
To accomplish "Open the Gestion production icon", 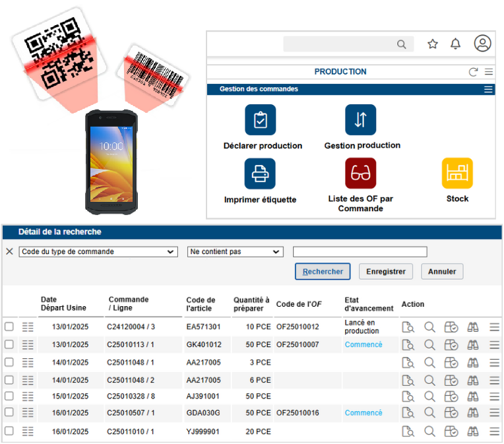I will (x=361, y=120).
